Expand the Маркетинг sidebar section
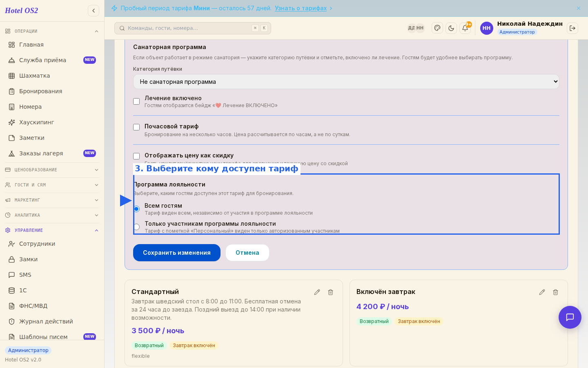The image size is (588, 368). [52, 200]
